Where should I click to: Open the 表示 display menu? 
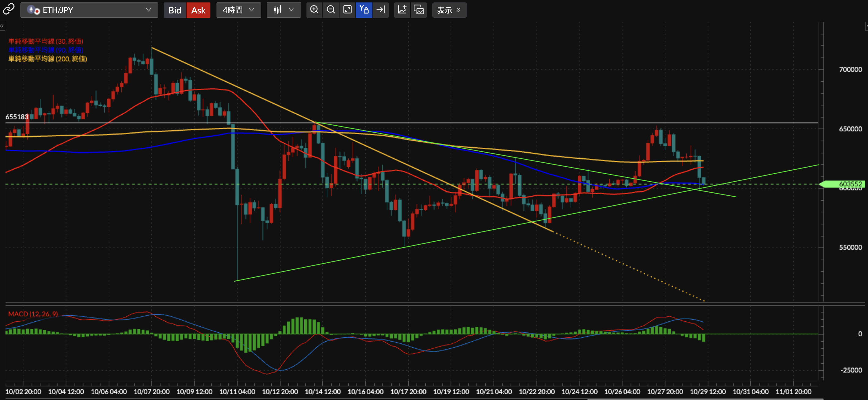pos(449,10)
